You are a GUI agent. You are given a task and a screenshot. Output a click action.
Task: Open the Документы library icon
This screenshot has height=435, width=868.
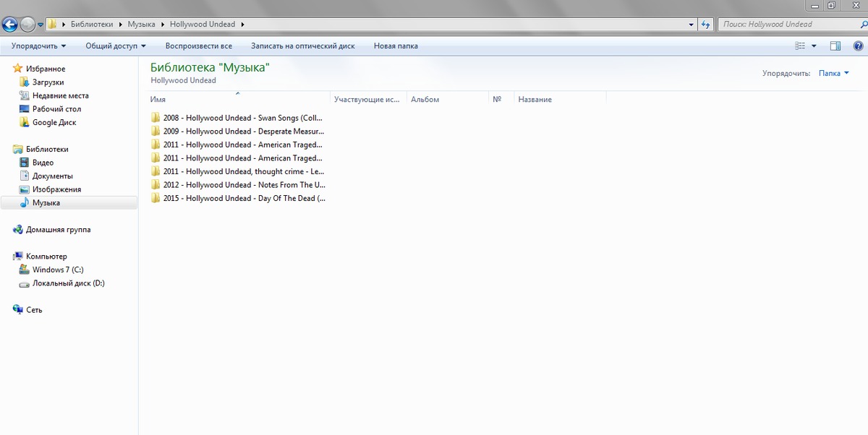pos(25,176)
